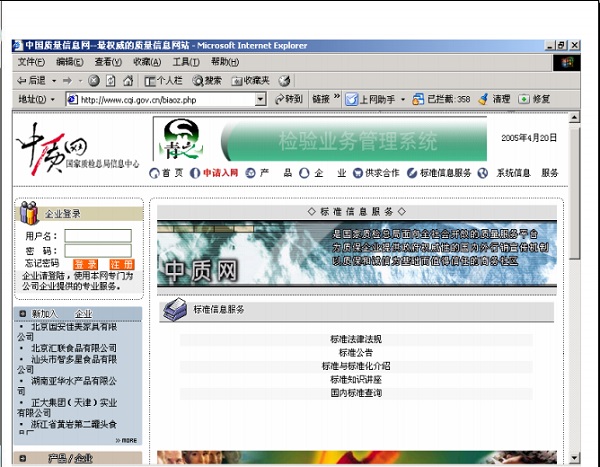Screen dimensions: 600x467
Task: Click the orange 登录 login button
Action: tap(85, 264)
